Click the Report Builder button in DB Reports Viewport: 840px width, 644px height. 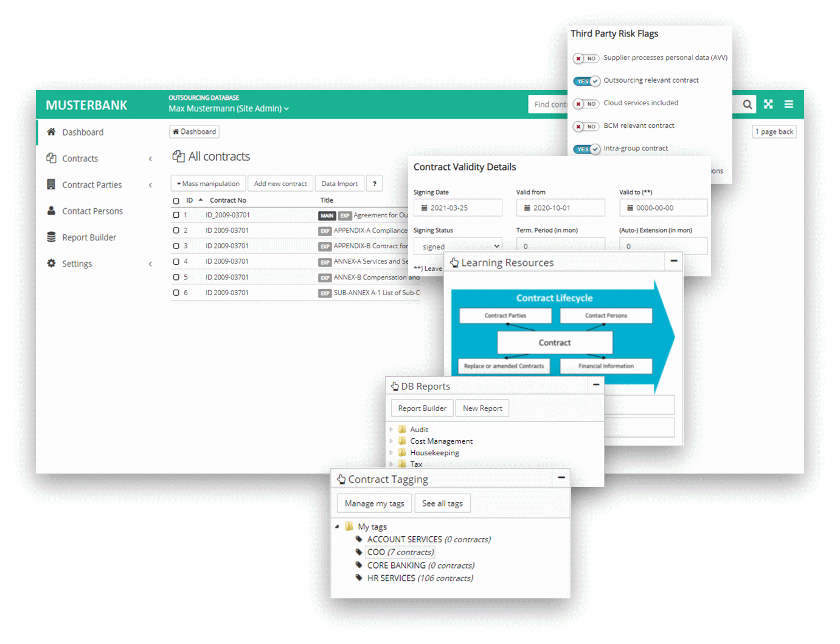point(422,408)
